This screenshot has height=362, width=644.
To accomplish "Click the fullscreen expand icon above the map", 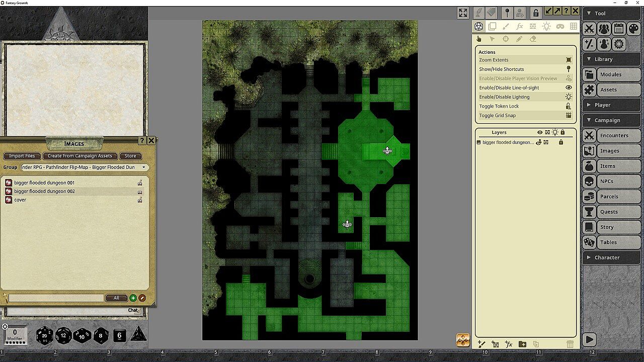I will 463,13.
